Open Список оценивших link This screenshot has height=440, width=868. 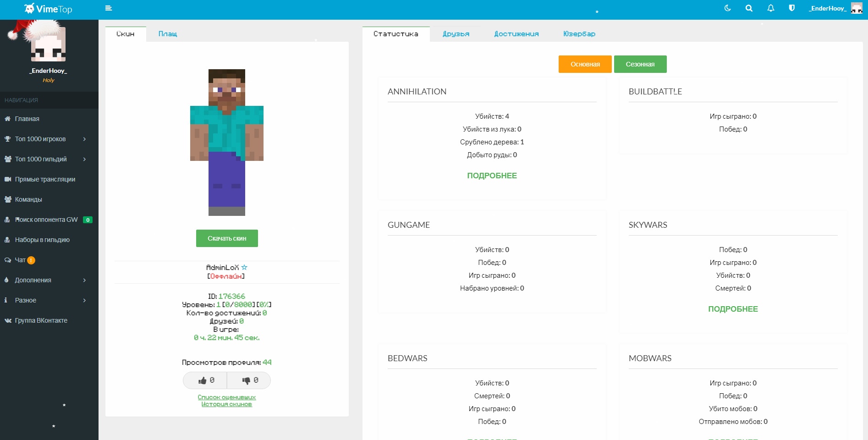227,397
